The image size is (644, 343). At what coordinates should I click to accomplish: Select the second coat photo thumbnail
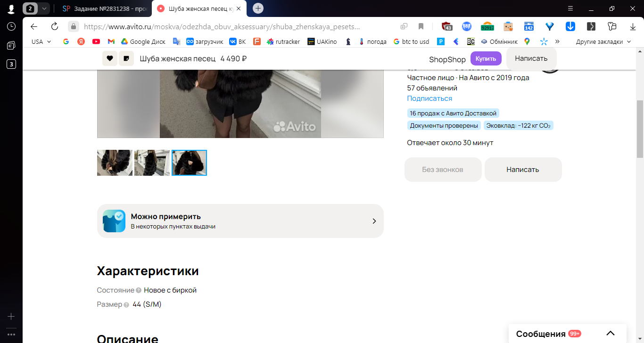pyautogui.click(x=152, y=163)
